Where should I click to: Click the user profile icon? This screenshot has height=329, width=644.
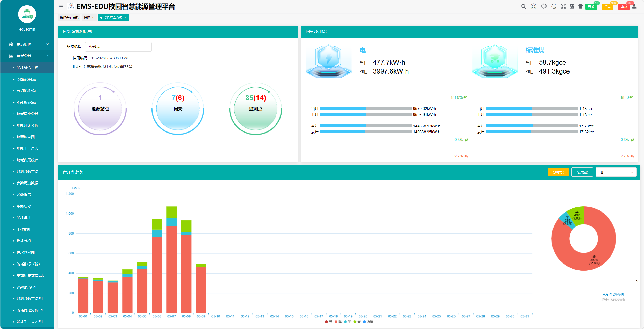[x=634, y=6]
